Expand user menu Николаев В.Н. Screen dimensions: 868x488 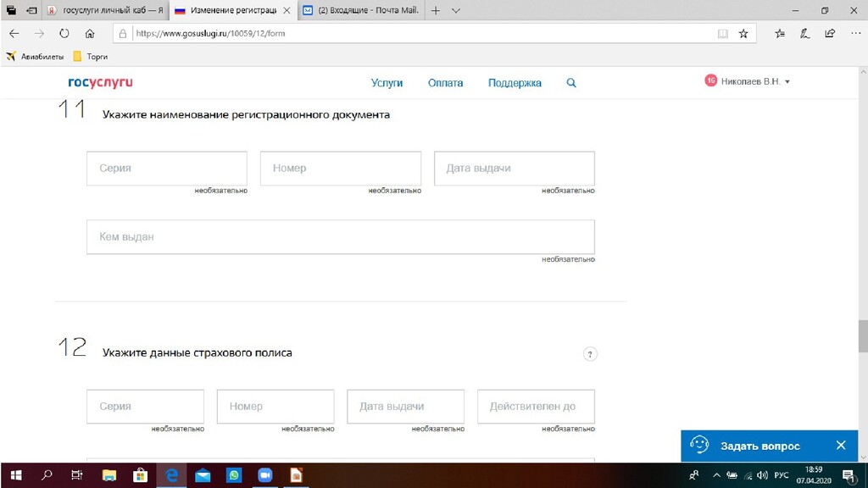coord(754,81)
